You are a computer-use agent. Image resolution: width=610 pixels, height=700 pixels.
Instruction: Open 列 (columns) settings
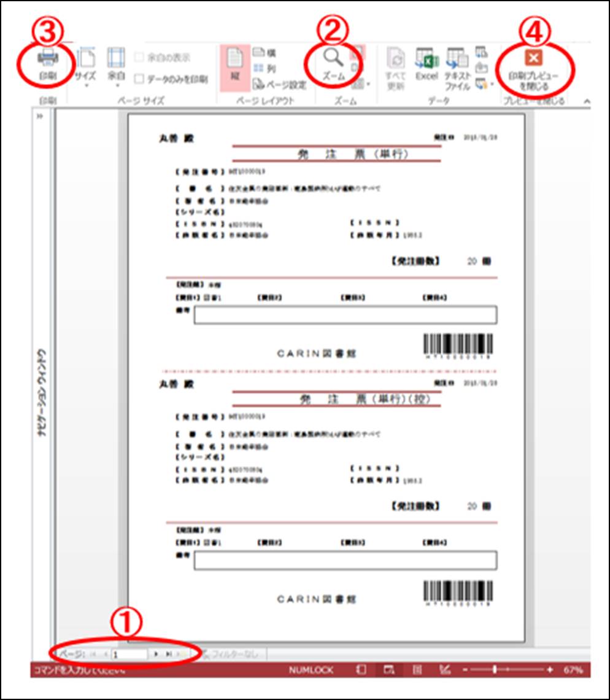(x=264, y=69)
